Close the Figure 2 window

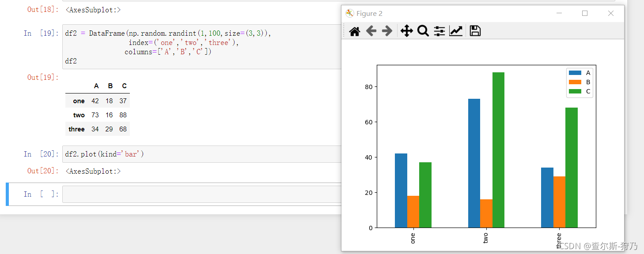pyautogui.click(x=611, y=13)
